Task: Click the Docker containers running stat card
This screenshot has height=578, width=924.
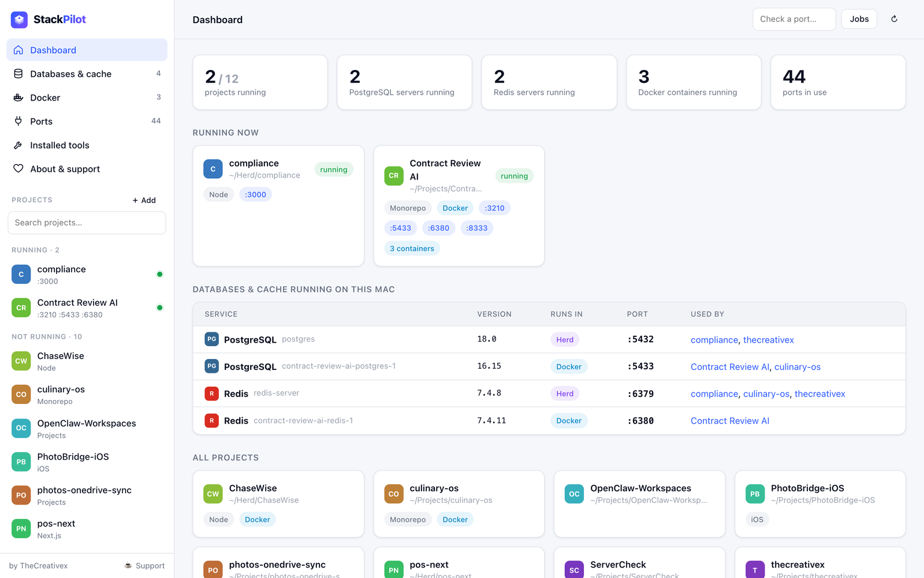Action: click(x=694, y=82)
